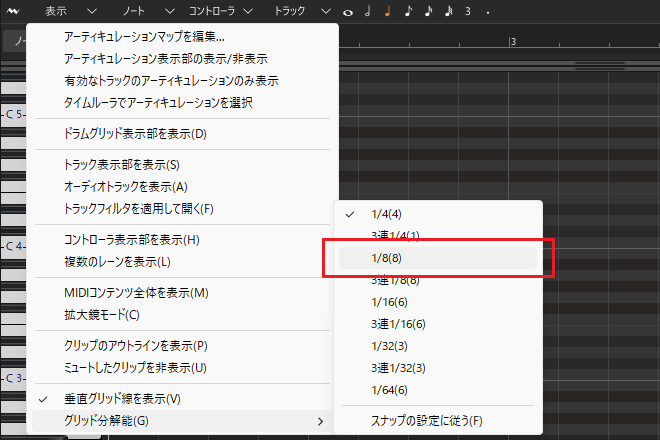Select the sixteenth note duration icon
The image size is (660, 440).
[x=428, y=12]
